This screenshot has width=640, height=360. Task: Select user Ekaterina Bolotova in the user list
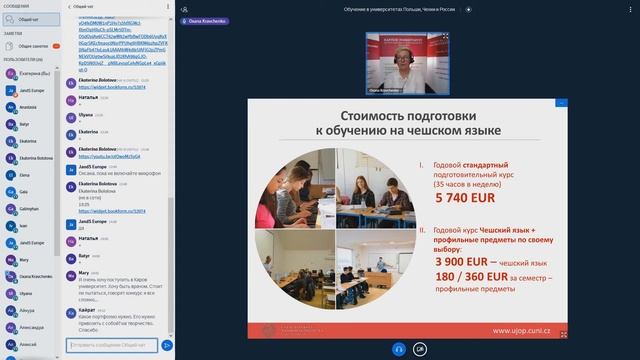click(29, 158)
